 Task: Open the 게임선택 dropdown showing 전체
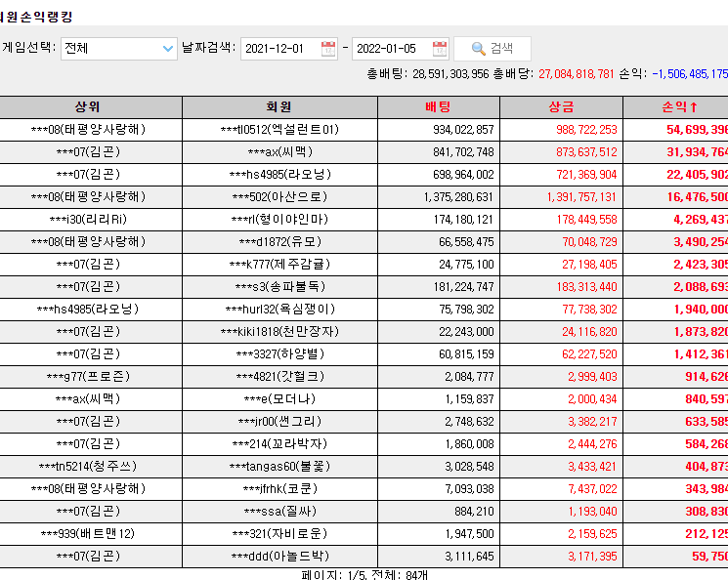tap(119, 49)
